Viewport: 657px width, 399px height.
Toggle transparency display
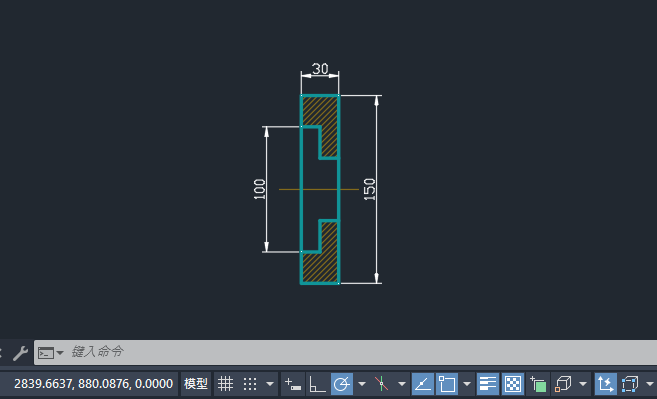point(513,383)
